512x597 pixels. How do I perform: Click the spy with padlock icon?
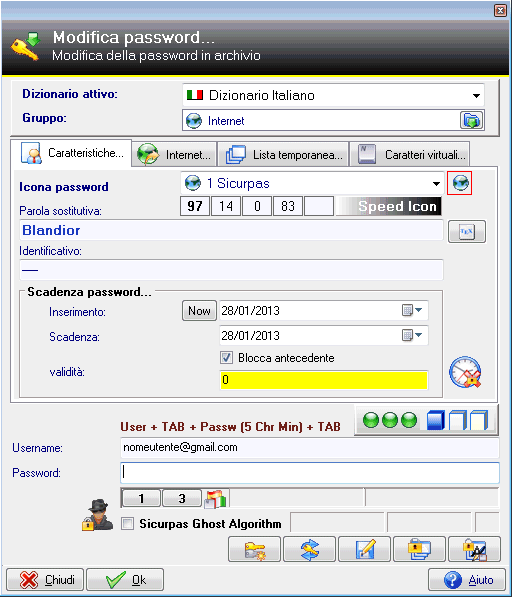tap(97, 515)
